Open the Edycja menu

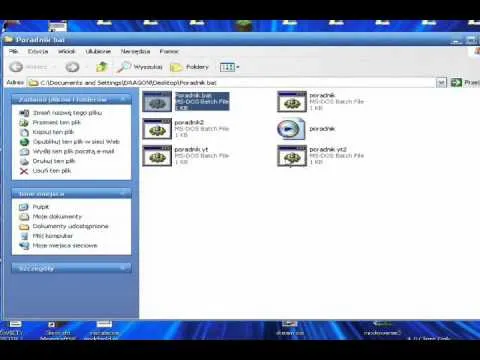[x=38, y=51]
